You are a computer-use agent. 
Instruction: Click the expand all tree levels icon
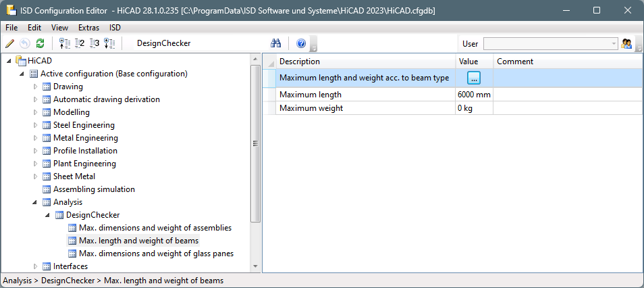pos(109,43)
